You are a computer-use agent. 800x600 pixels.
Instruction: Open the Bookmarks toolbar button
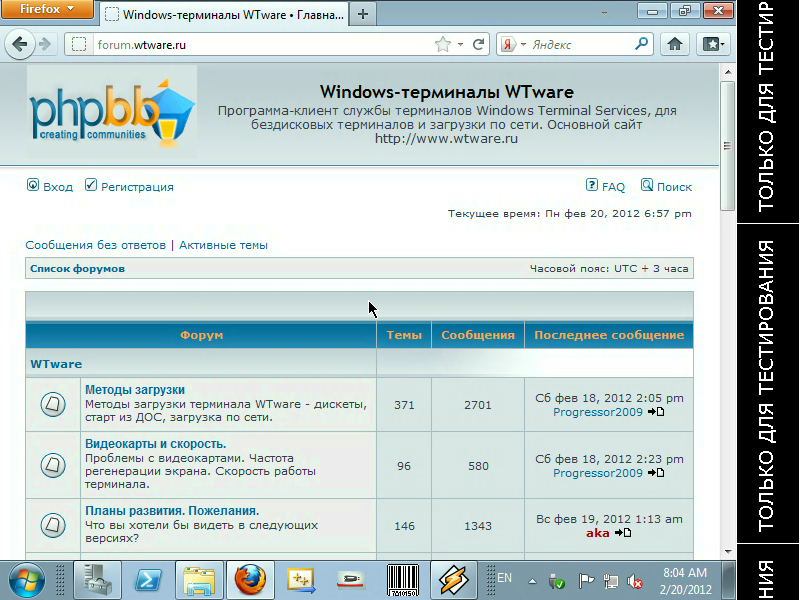711,44
